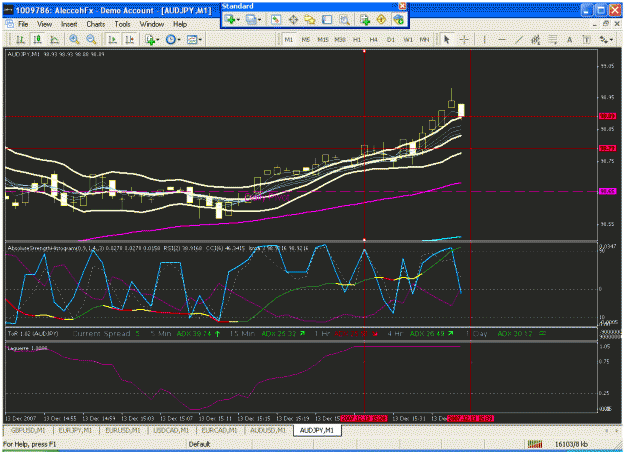Switch chart to line chart style

click(x=54, y=39)
